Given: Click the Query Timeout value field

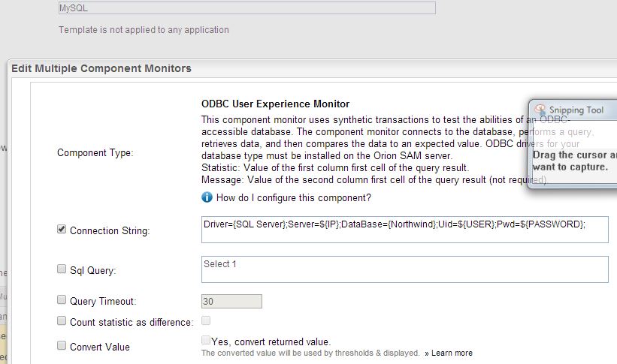Looking at the screenshot, I should point(231,302).
